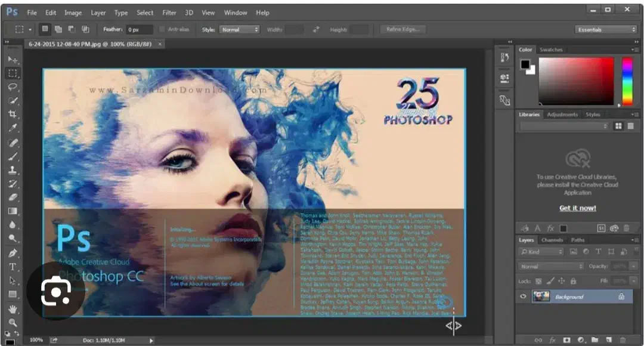Hide the Background layer using eye icon
The width and height of the screenshot is (644, 346).
tap(524, 296)
